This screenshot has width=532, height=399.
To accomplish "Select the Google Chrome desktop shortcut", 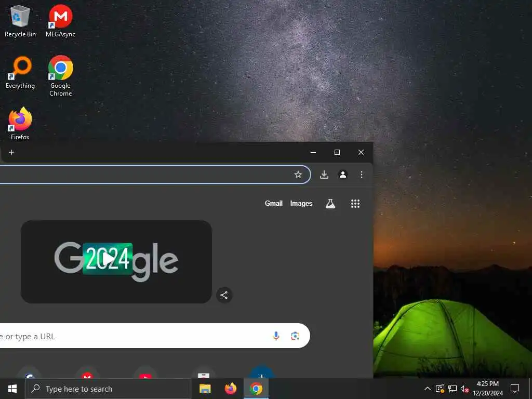I will click(60, 76).
